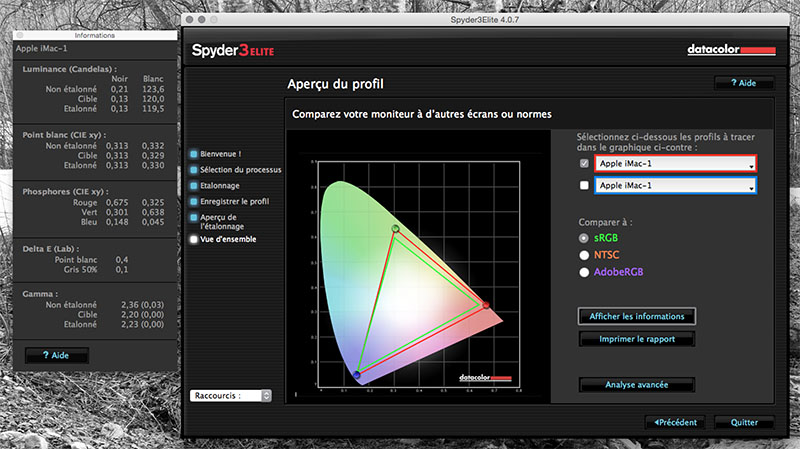Click the Bienvenue step indicator icon
The height and width of the screenshot is (449, 800).
click(x=194, y=154)
